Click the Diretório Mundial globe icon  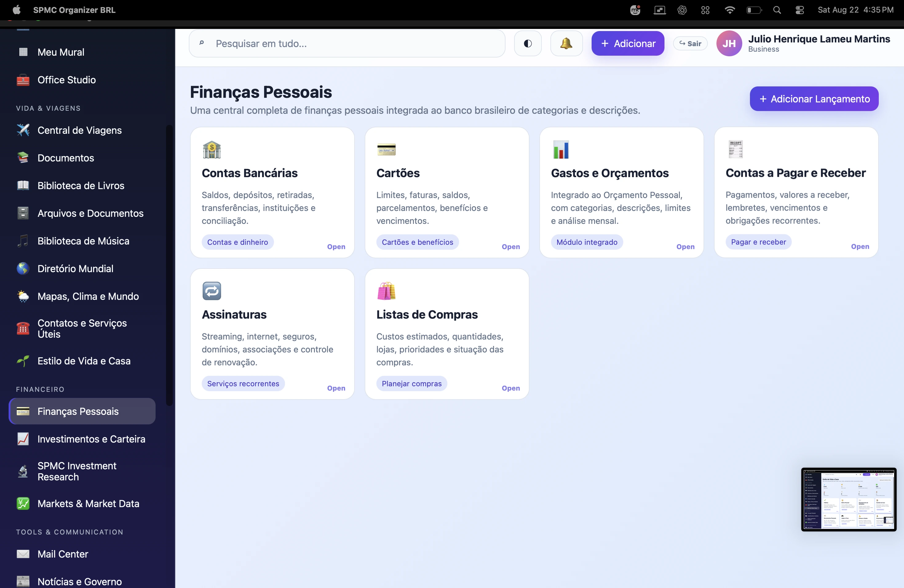point(23,268)
